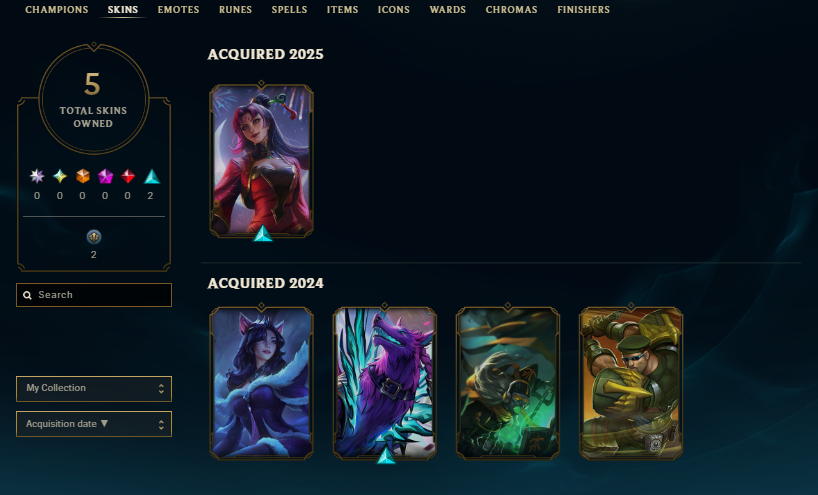Select the green beret soldier skin thumbnail
Screen dimensions: 818x495
click(631, 383)
